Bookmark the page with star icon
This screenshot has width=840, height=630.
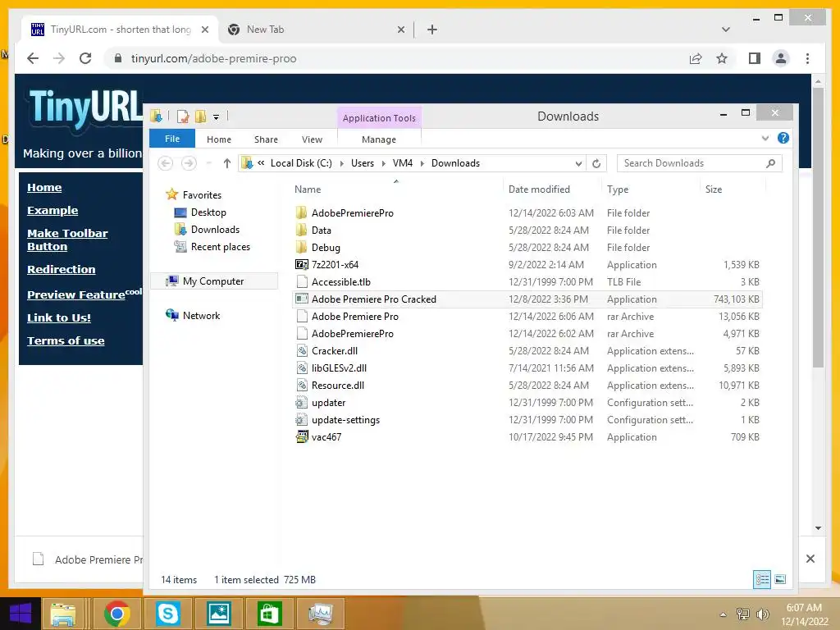(x=722, y=58)
